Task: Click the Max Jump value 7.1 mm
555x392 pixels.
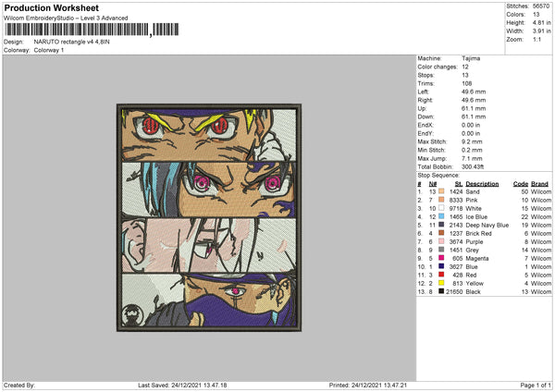Action: pos(472,158)
